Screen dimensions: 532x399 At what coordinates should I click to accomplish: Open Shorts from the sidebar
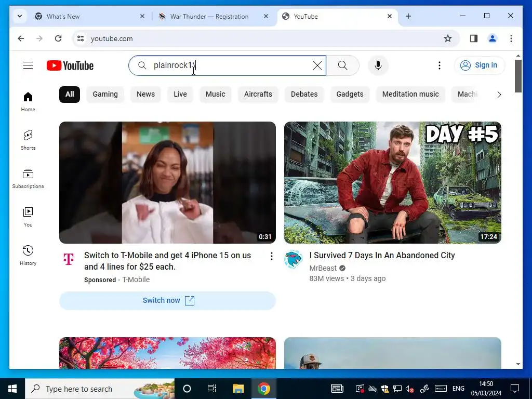28,140
